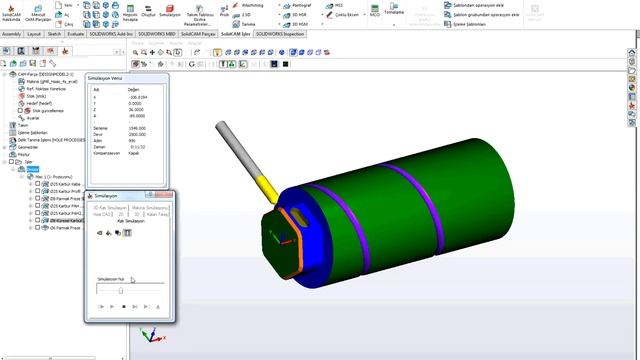Switch to the Sketch tab
This screenshot has width=640, height=360.
54,34
